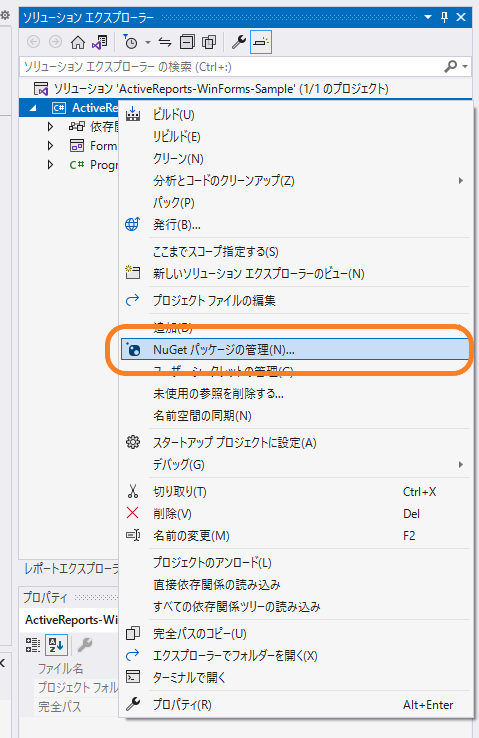
Task: Click the NuGet package icon
Action: (x=133, y=350)
